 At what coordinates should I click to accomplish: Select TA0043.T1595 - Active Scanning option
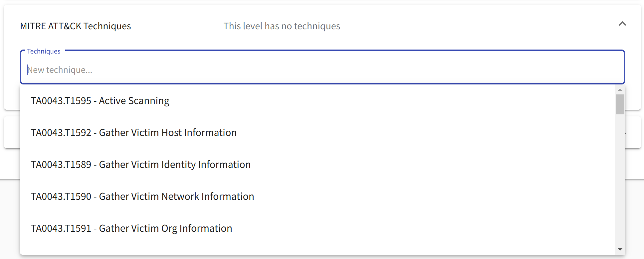(318, 101)
